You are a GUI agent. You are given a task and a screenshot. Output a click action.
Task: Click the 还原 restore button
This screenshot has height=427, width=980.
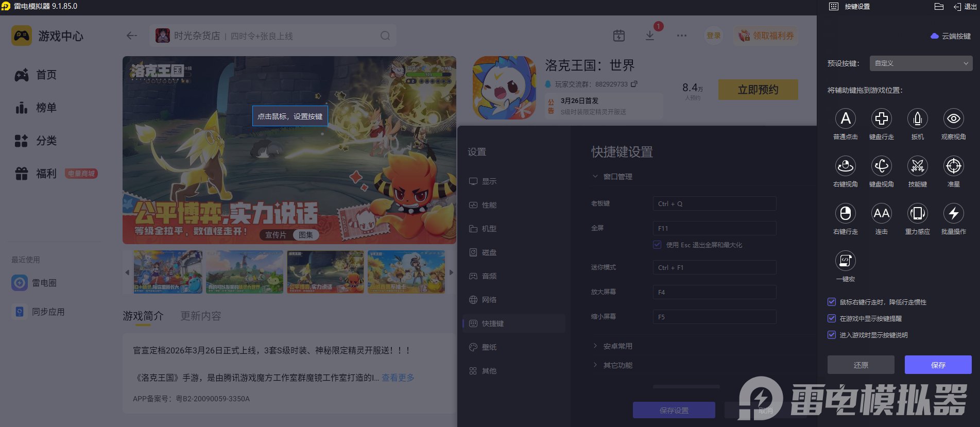point(861,365)
